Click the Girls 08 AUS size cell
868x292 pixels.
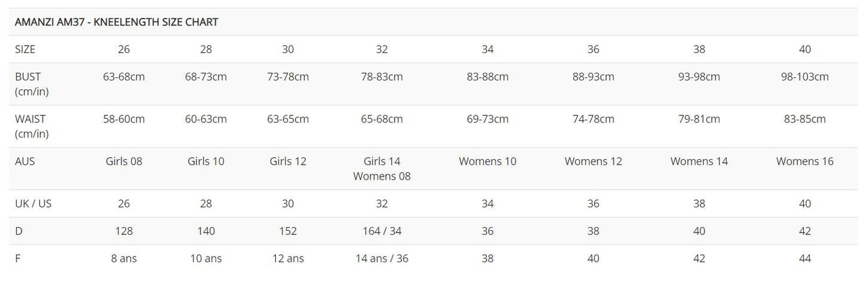124,161
